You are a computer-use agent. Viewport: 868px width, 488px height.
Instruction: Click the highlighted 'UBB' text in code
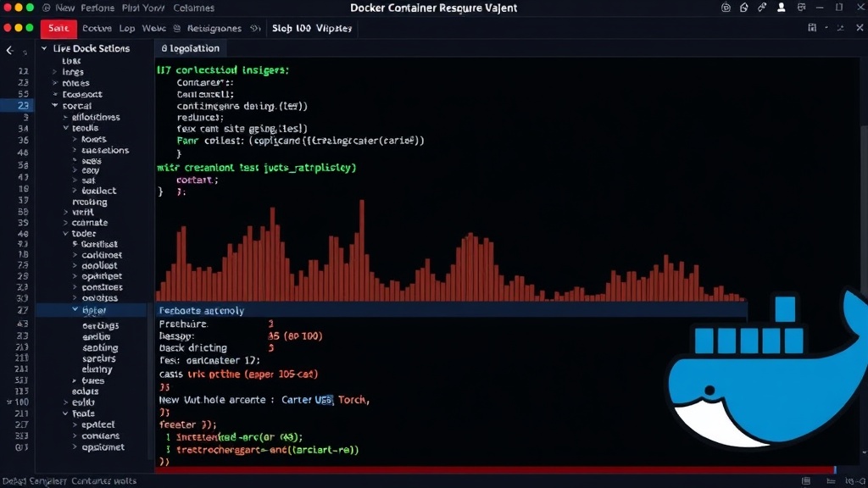(324, 400)
